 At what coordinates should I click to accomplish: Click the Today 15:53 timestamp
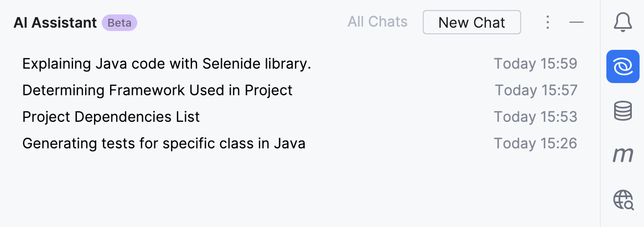tap(536, 117)
